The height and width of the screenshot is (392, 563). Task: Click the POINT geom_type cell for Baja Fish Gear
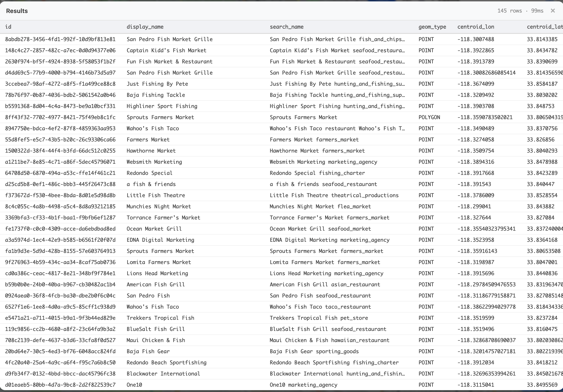(426, 351)
